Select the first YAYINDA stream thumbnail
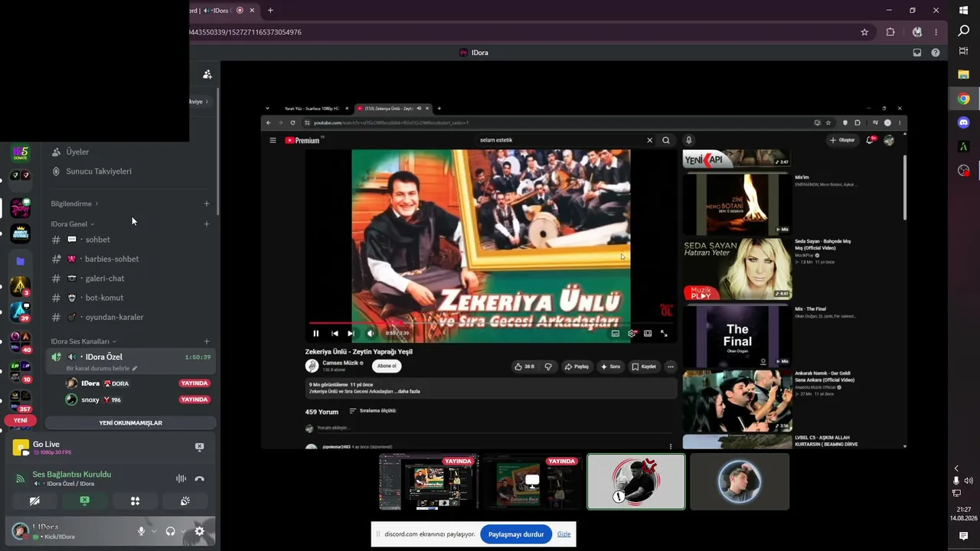 tap(429, 481)
